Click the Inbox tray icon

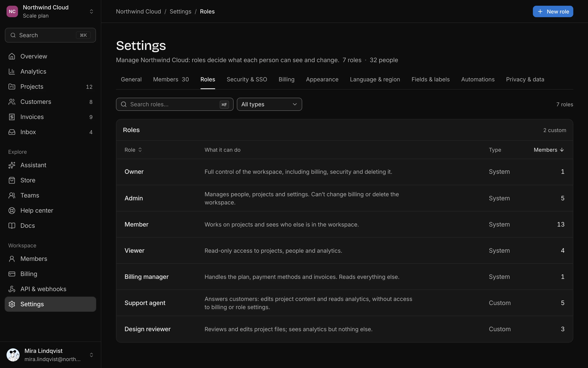click(12, 132)
